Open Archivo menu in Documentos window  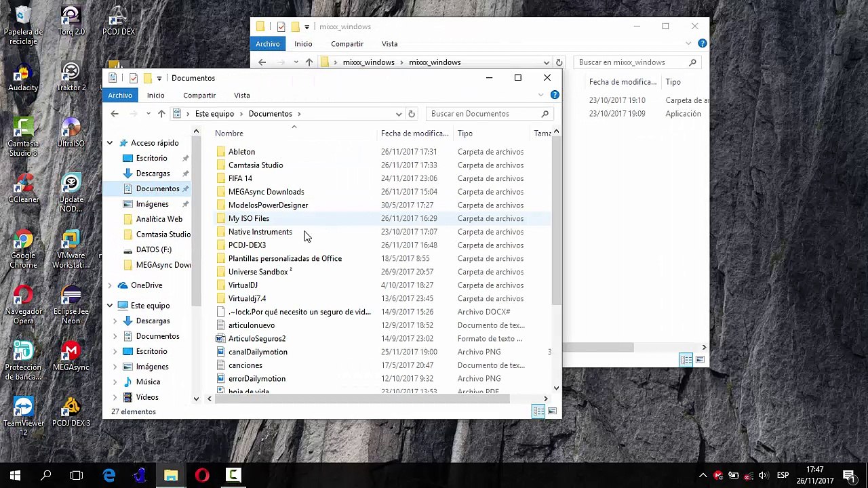pyautogui.click(x=120, y=96)
